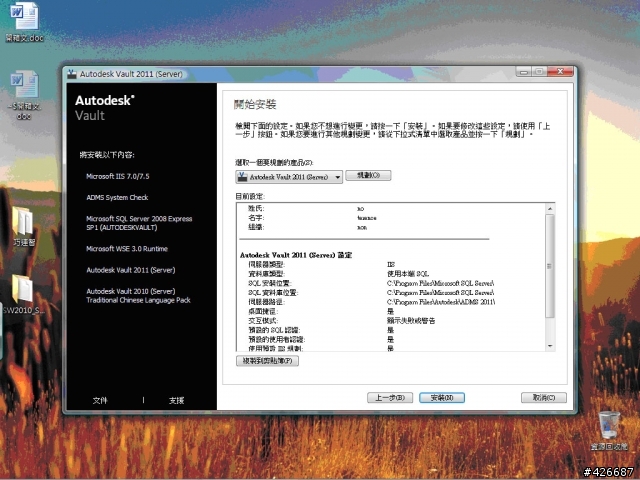Click the 安裝(N) install button
The height and width of the screenshot is (480, 640).
(x=442, y=398)
